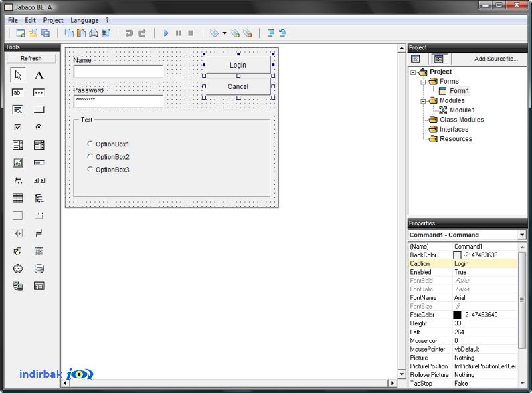This screenshot has width=532, height=393.
Task: Pick the Frame rectangle tool
Action: click(17, 216)
